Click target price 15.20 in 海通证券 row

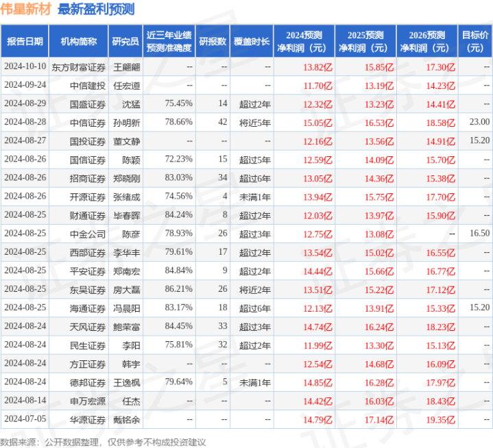click(x=479, y=308)
